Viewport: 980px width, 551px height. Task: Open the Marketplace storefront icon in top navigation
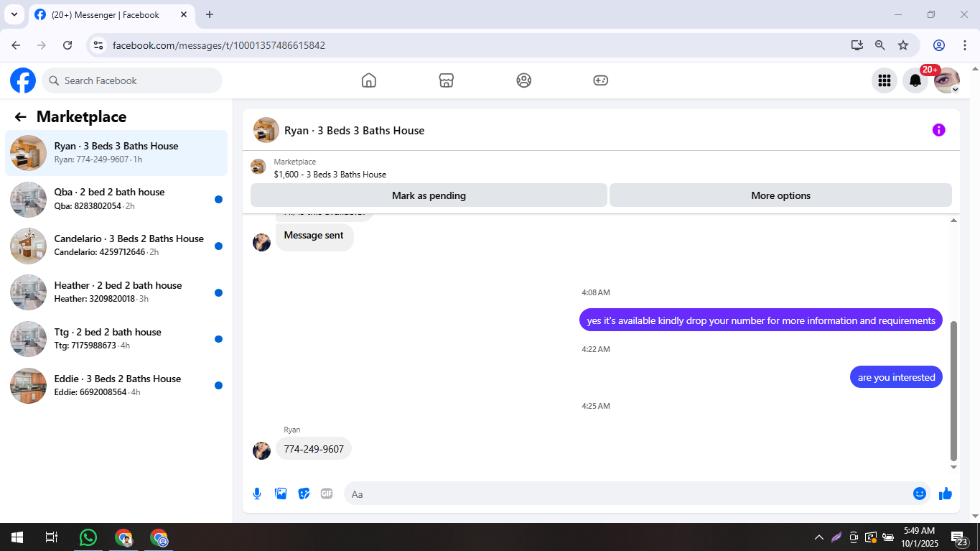pos(446,80)
